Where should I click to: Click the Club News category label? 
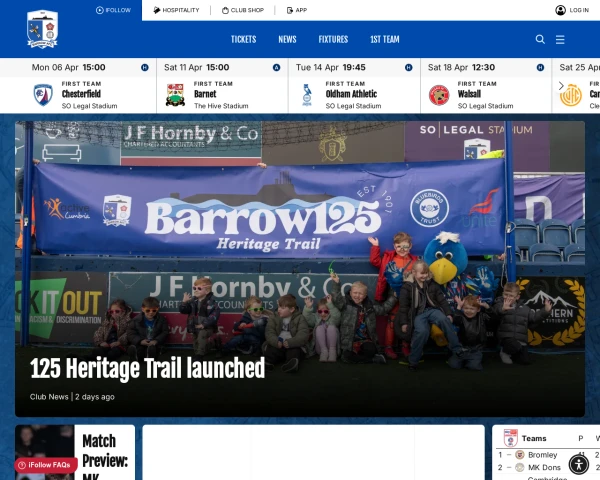(49, 397)
